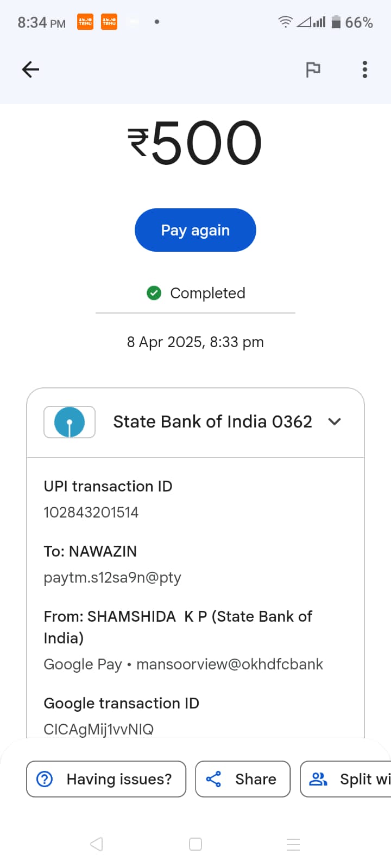Tap the back arrow icon
The width and height of the screenshot is (391, 868).
tap(30, 69)
